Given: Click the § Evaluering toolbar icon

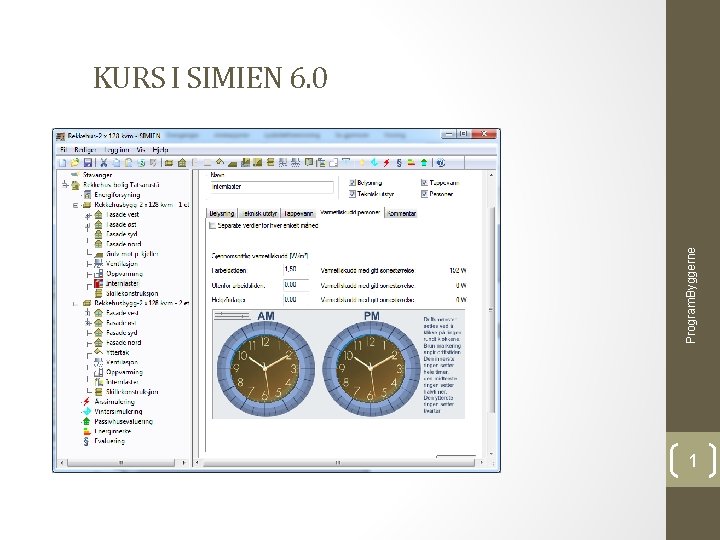Looking at the screenshot, I should coord(399,163).
